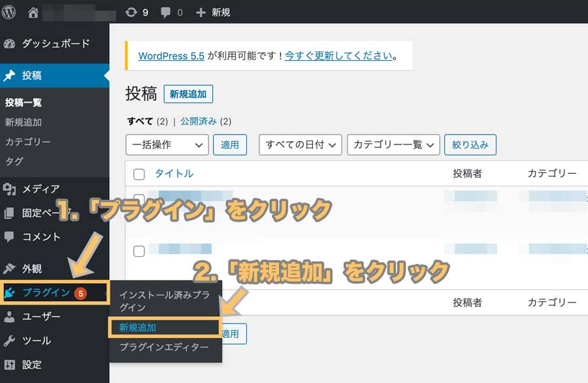The width and height of the screenshot is (588, 383).
Task: Click the top カテゴリー column header
Action: click(x=552, y=174)
